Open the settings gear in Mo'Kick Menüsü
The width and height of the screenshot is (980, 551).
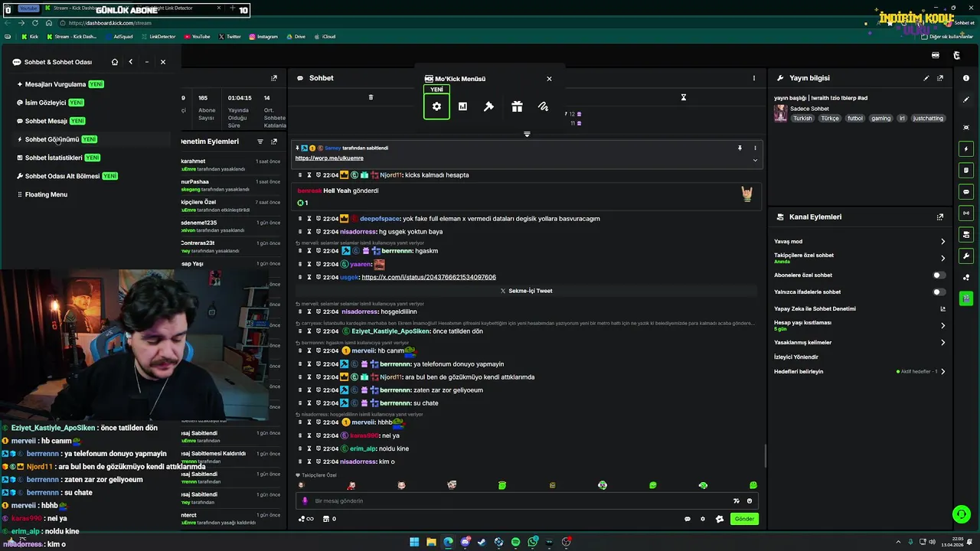pyautogui.click(x=436, y=106)
